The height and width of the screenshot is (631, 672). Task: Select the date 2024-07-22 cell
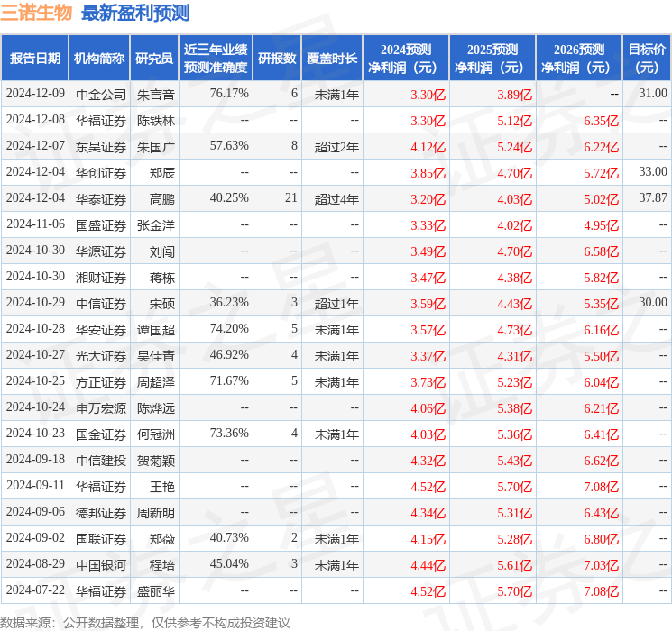pos(35,590)
